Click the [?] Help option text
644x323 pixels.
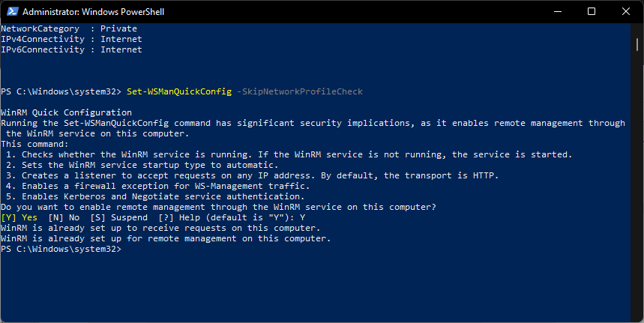(179, 217)
